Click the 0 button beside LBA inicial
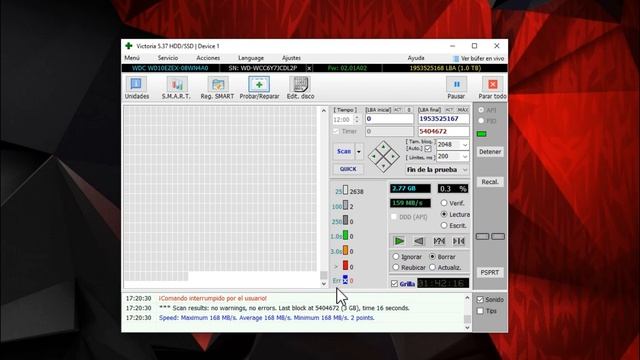Screen dimensions: 640x360 pyautogui.click(x=409, y=110)
